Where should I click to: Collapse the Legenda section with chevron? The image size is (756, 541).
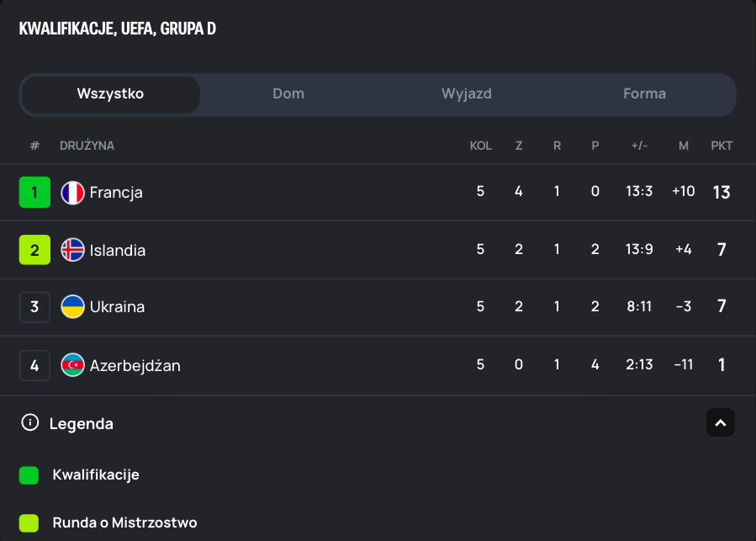pos(720,423)
